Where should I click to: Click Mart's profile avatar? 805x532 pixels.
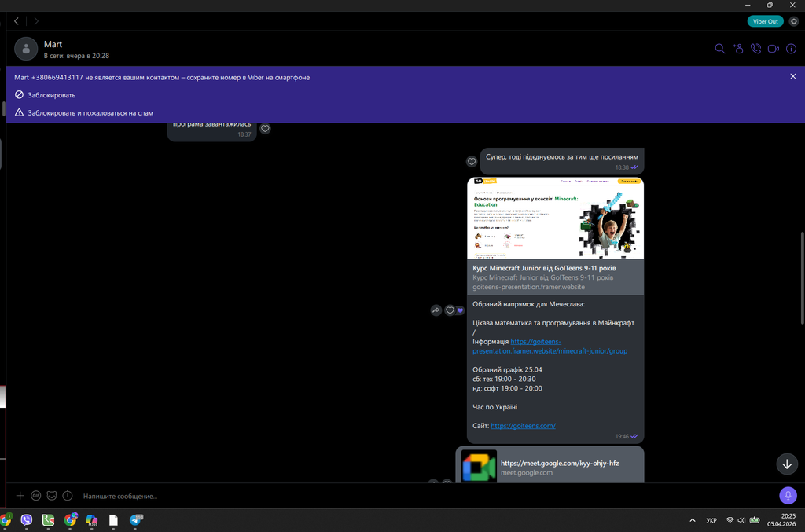[x=26, y=50]
